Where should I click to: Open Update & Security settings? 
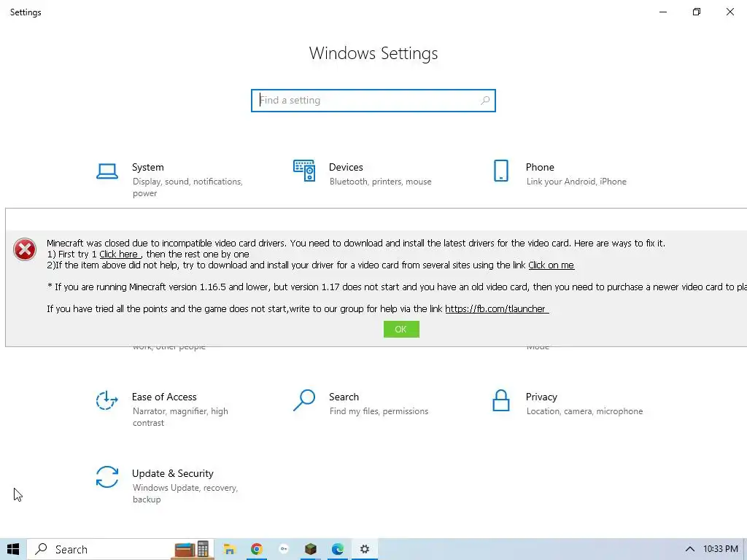(169, 486)
